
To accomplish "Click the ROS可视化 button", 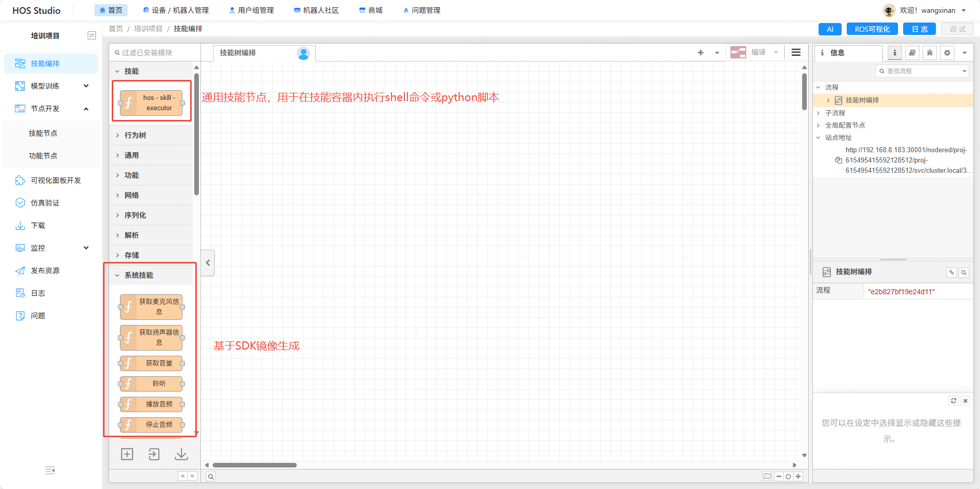I will pos(872,29).
